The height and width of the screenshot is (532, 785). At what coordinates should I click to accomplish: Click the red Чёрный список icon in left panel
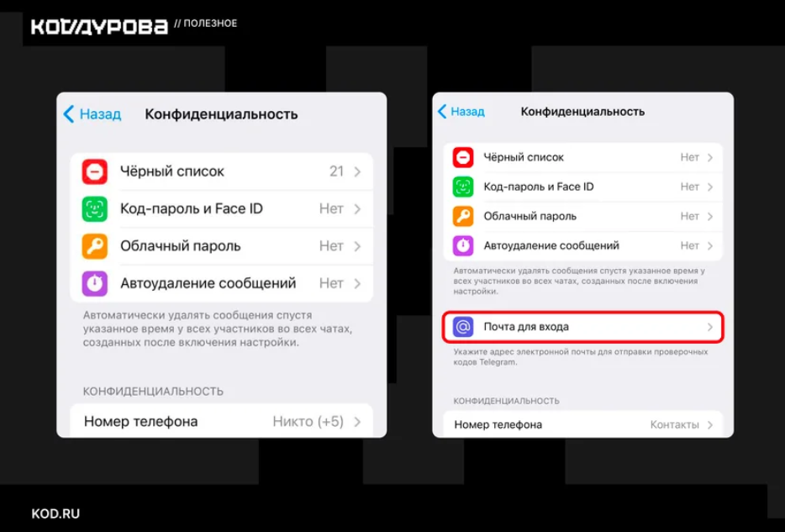pyautogui.click(x=95, y=171)
